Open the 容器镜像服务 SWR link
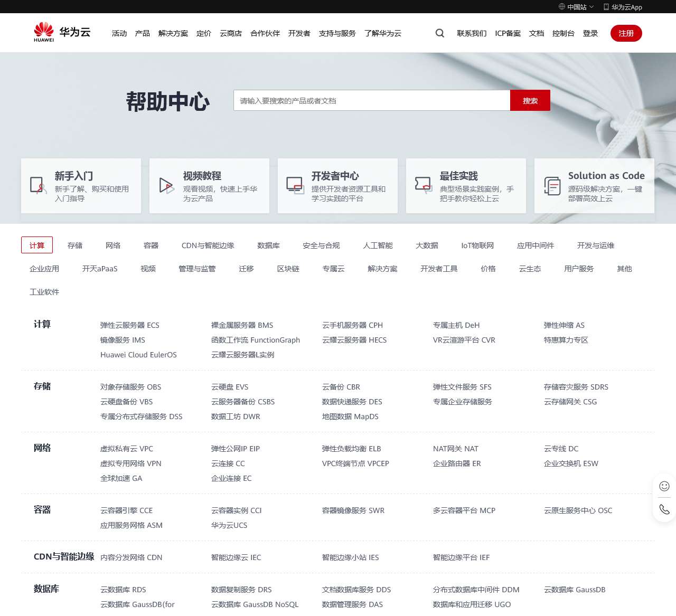676x616 pixels. [x=353, y=510]
